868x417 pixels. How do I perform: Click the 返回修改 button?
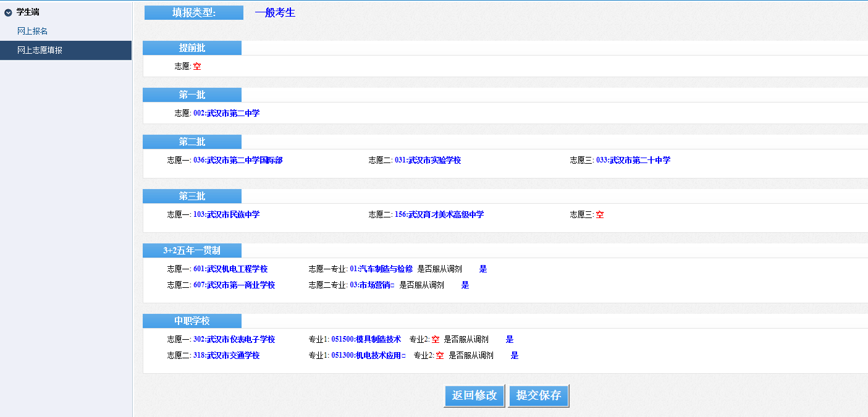pos(474,396)
